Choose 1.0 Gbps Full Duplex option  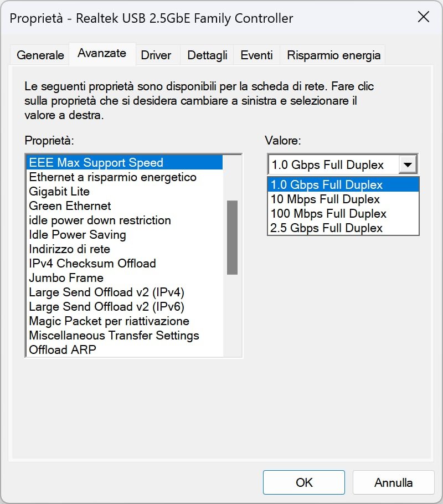pos(343,185)
